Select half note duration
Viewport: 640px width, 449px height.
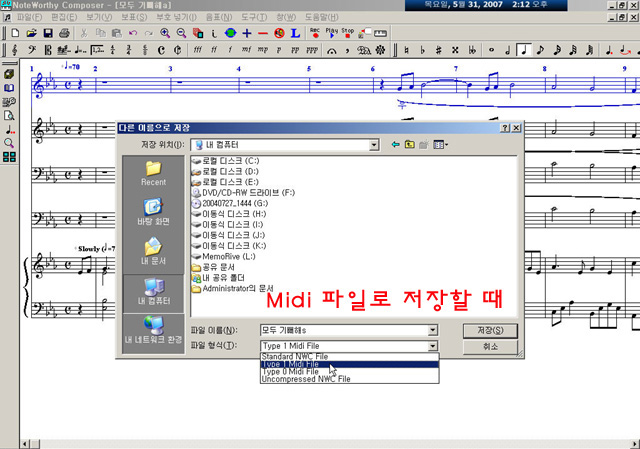coord(508,50)
